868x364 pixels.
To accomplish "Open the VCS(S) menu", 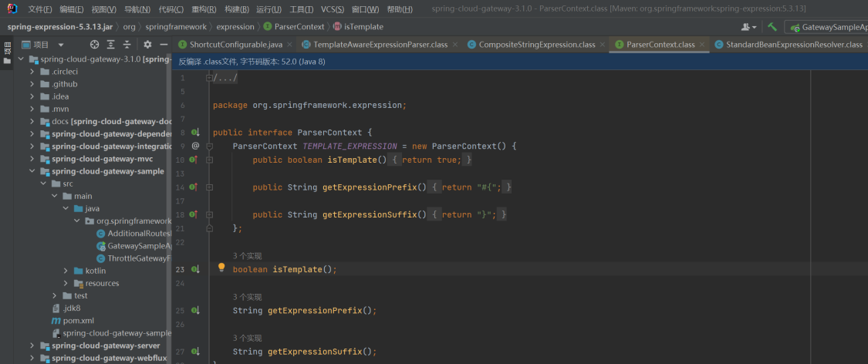I will pos(332,9).
